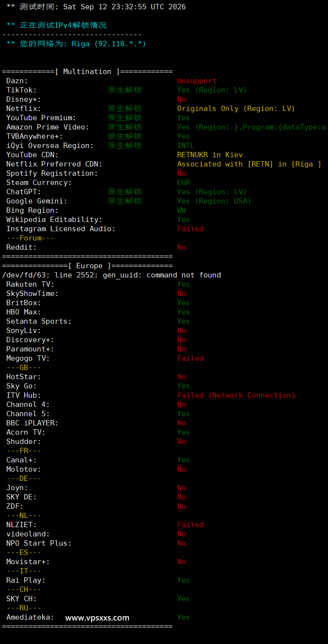Select the Dazn Unsupport result
Screen dimensions: 328x644
point(197,81)
